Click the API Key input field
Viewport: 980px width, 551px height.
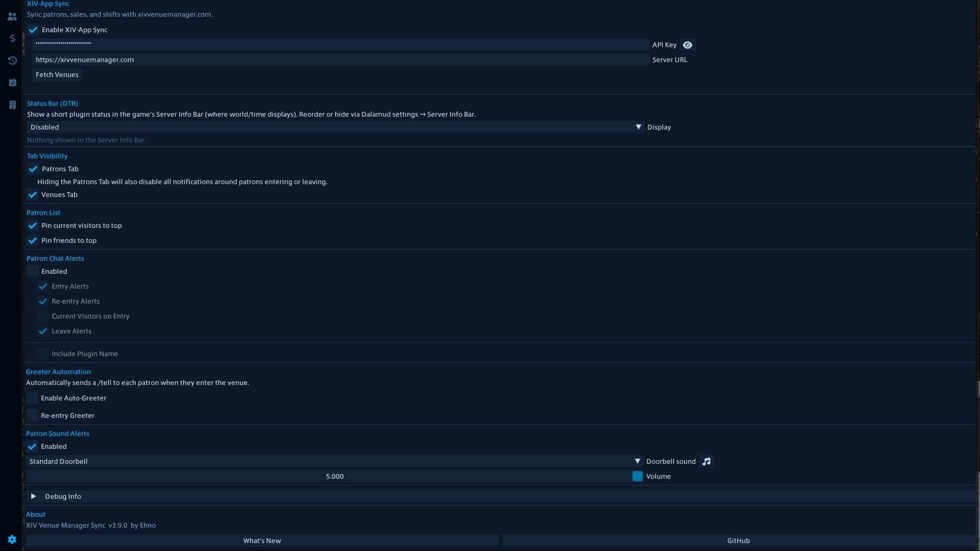click(340, 45)
